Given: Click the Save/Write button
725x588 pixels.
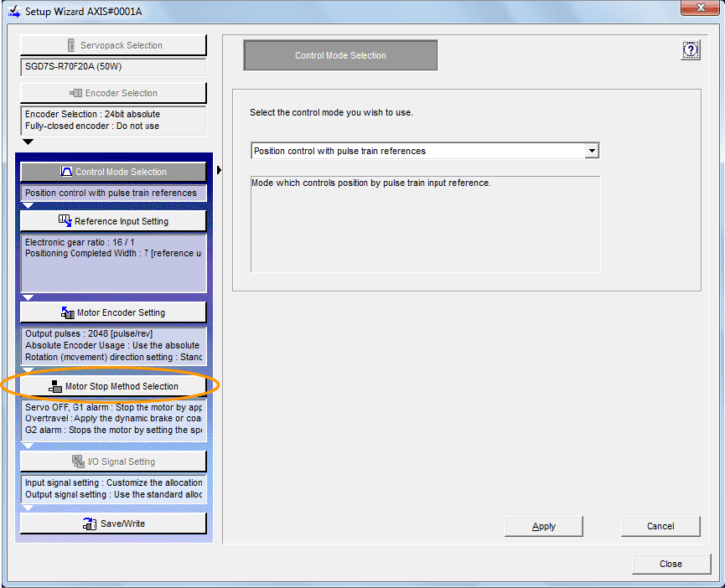Looking at the screenshot, I should tap(113, 524).
